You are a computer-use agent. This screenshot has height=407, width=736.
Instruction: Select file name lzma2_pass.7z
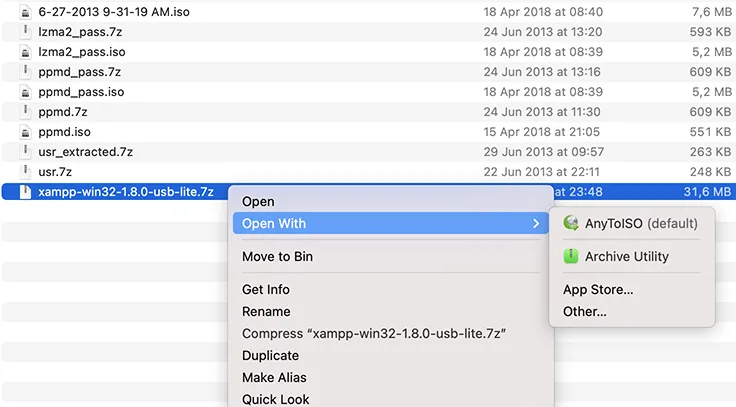coord(80,32)
